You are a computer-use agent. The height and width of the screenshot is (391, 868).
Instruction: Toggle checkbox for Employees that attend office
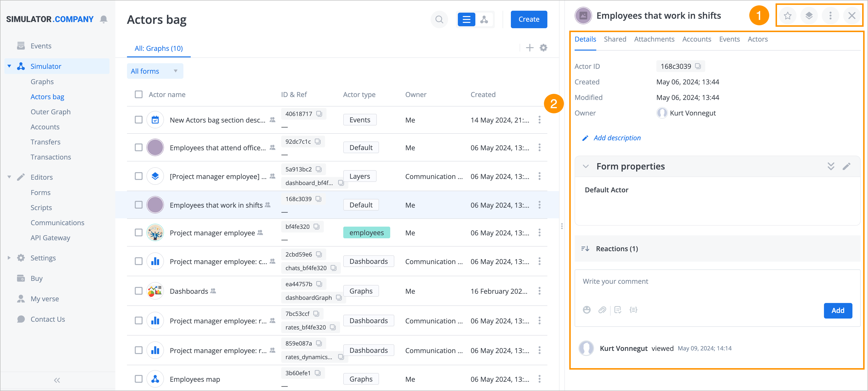[138, 148]
